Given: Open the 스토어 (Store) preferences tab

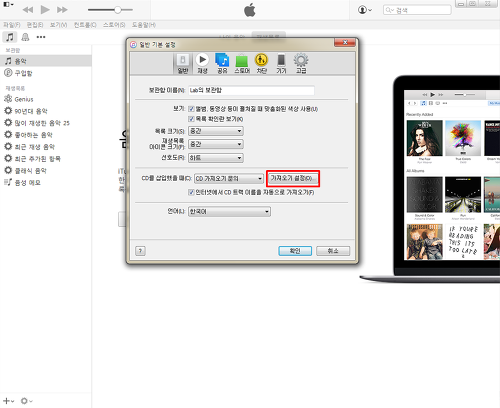Looking at the screenshot, I should 242,63.
